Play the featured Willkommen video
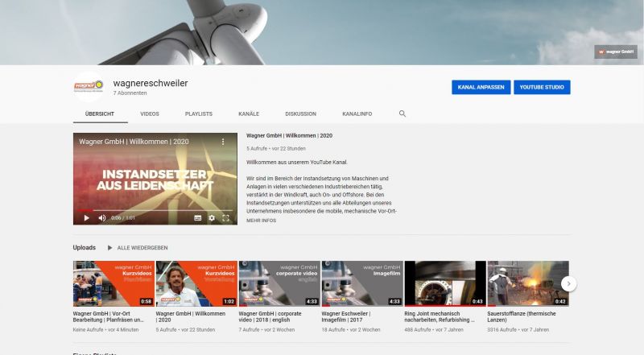 point(87,218)
